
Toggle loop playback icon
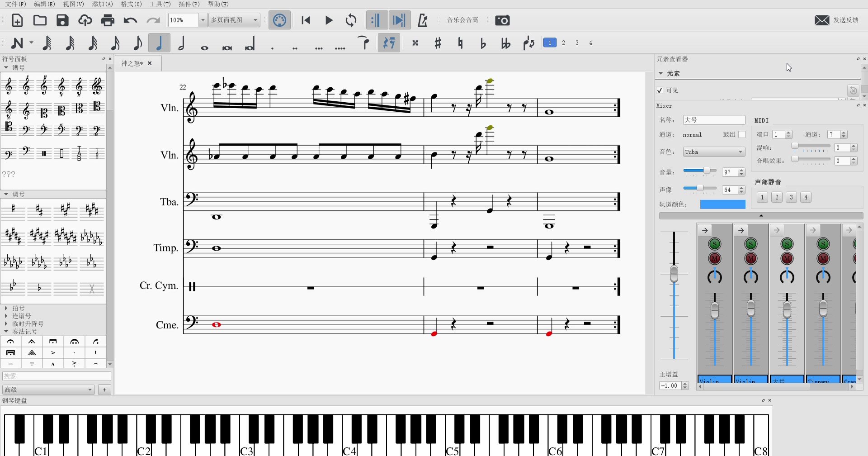click(351, 20)
